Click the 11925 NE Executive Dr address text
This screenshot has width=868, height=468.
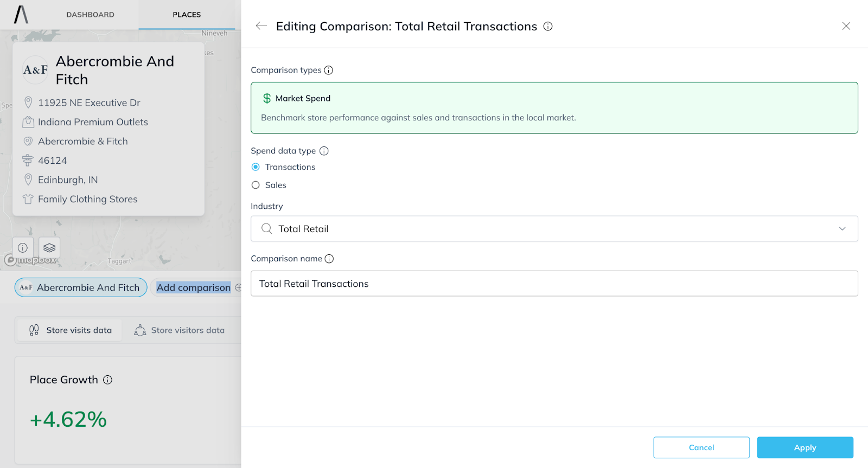click(89, 102)
